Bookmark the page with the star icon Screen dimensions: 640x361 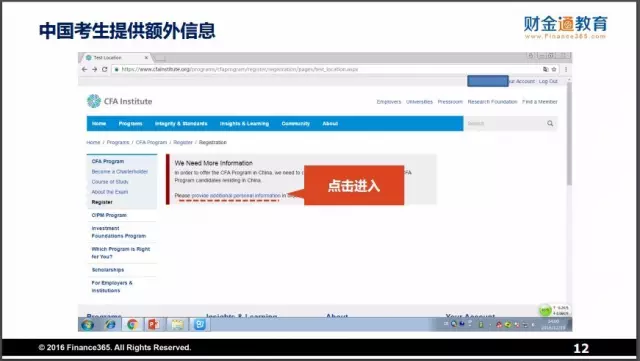pyautogui.click(x=554, y=69)
